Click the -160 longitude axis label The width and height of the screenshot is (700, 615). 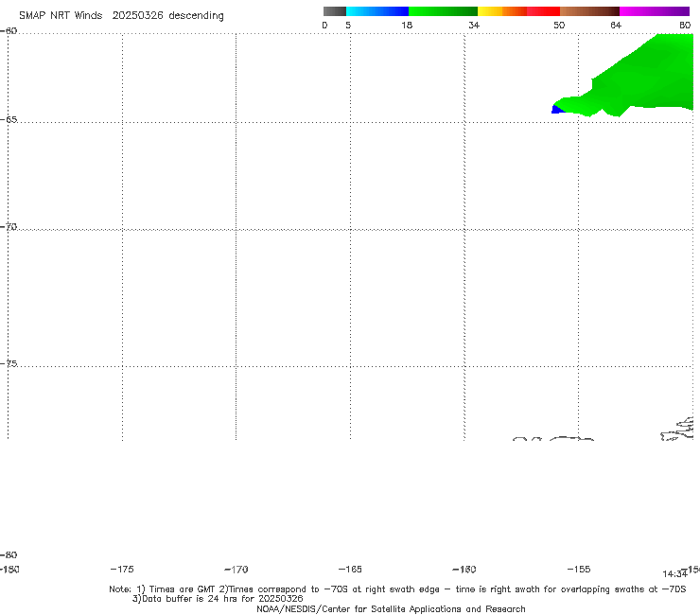click(464, 569)
